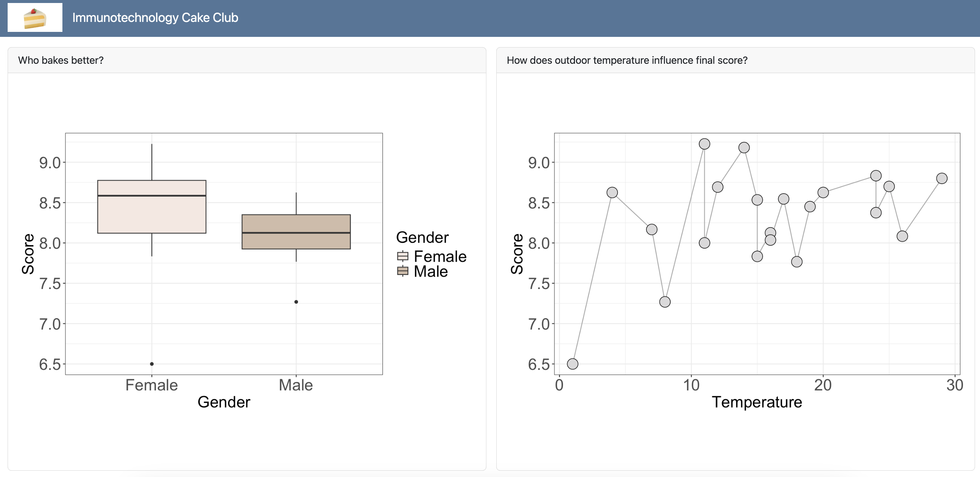Click the Female legend key swatch
This screenshot has height=477, width=980.
coord(402,256)
